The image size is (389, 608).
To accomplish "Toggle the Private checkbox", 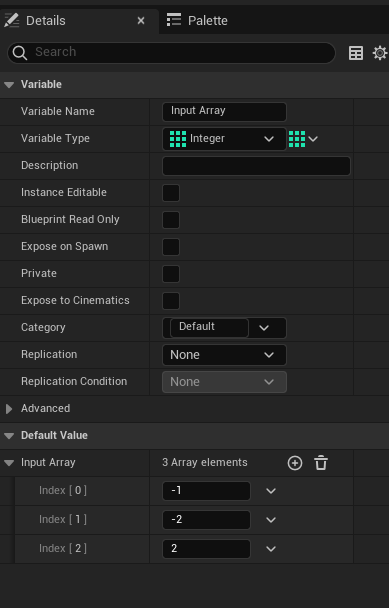I will tap(171, 274).
